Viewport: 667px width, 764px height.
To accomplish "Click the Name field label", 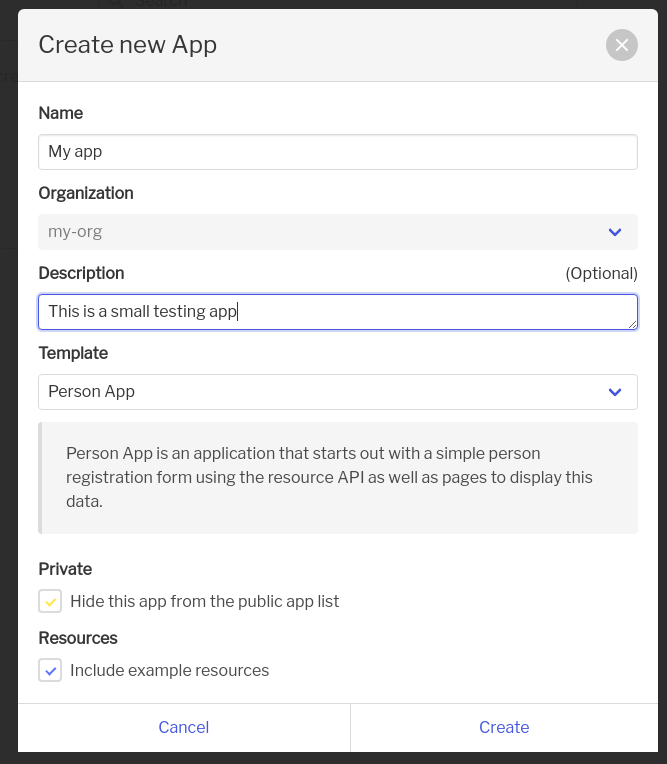I will point(61,113).
